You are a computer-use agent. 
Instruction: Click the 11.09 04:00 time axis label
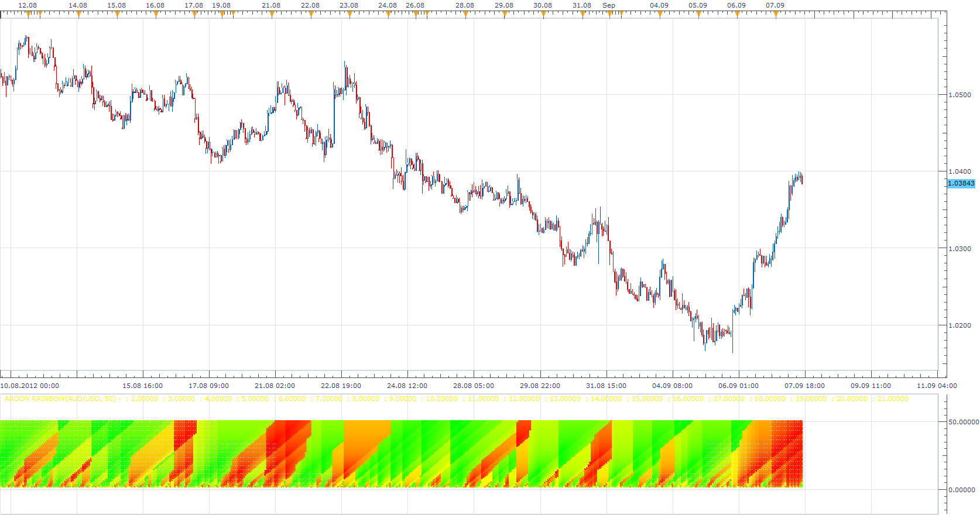937,386
